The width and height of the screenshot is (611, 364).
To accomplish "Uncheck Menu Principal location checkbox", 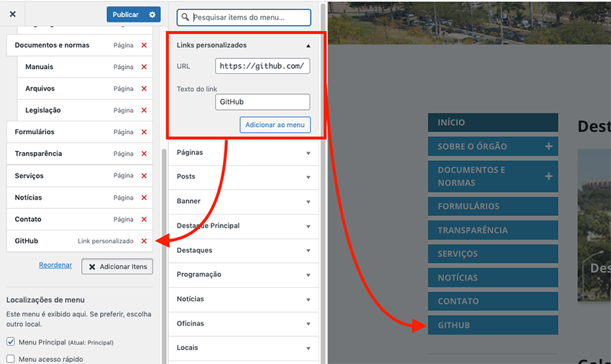I will [x=11, y=342].
